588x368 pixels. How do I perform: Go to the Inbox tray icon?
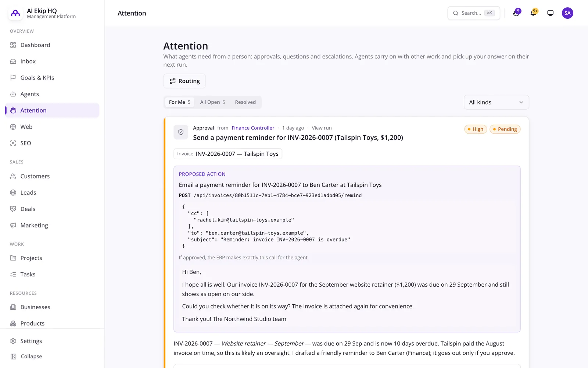pyautogui.click(x=13, y=61)
